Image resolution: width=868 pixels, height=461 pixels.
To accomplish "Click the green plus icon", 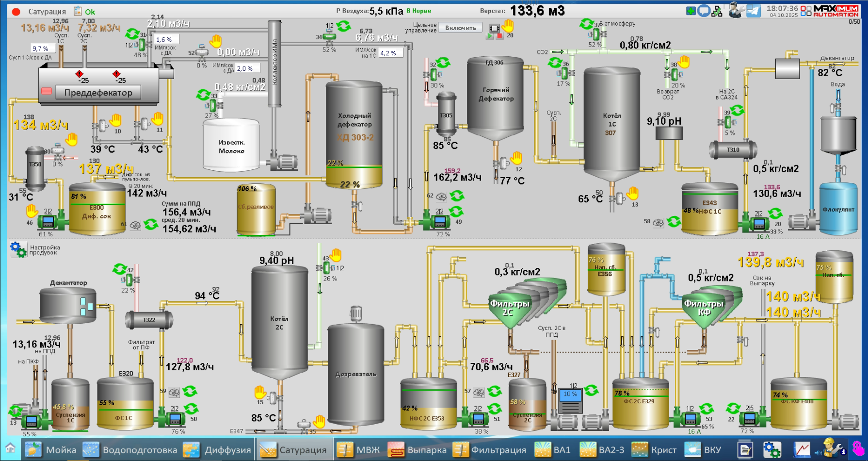I will [691, 11].
